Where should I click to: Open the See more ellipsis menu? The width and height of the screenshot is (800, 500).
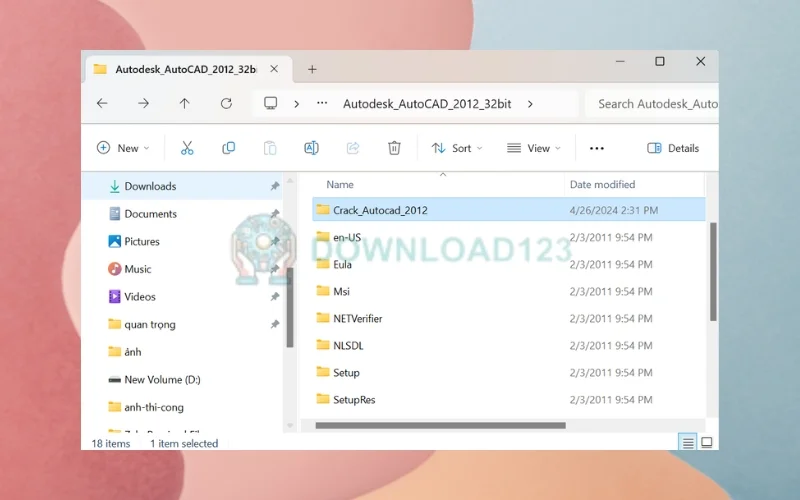597,148
